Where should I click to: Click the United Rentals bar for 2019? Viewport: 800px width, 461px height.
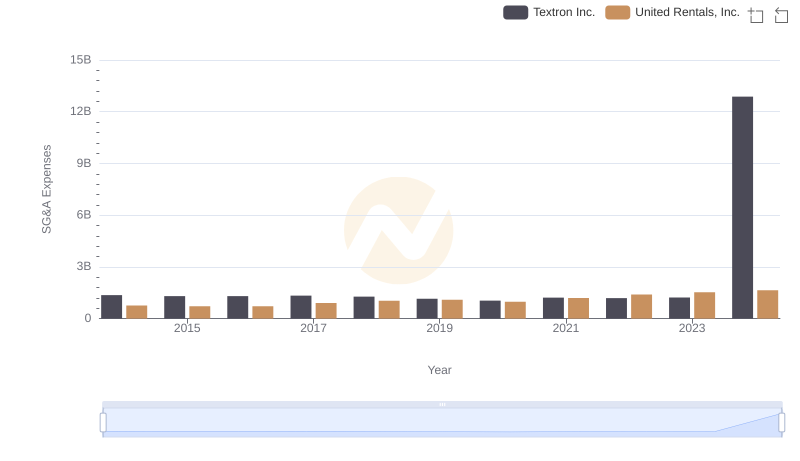tap(452, 309)
